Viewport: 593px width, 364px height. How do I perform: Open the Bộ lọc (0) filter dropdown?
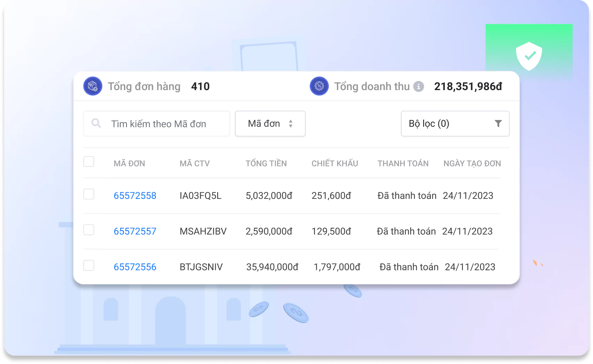pos(455,123)
